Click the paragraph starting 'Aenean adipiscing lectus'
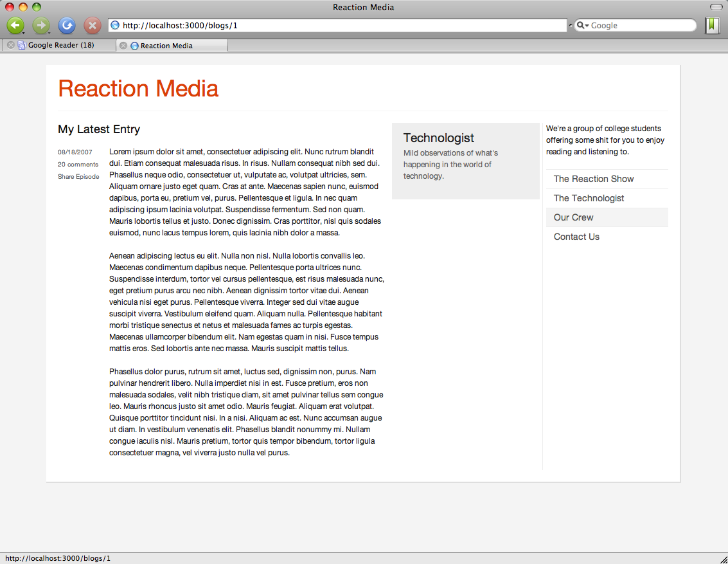The image size is (728, 564). coord(247,302)
